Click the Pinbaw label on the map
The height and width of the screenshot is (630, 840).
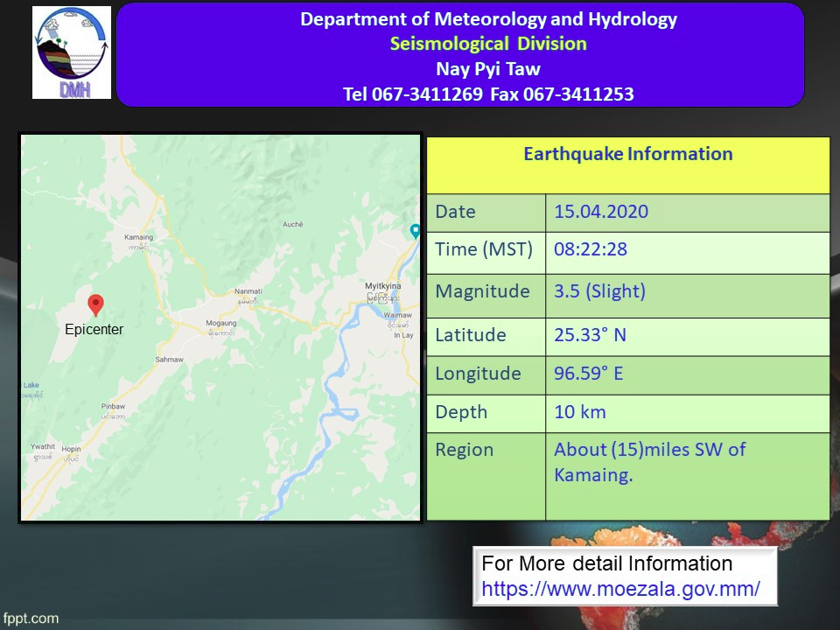pos(113,407)
